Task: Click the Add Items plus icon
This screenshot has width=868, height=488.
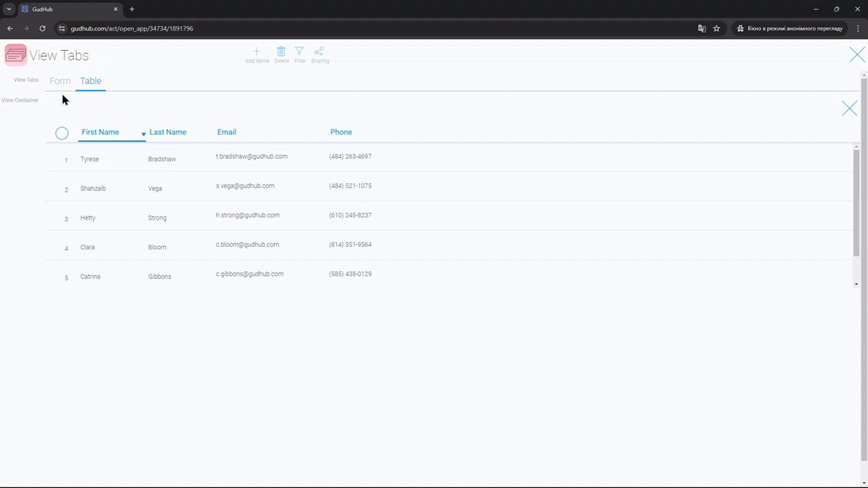Action: (257, 51)
